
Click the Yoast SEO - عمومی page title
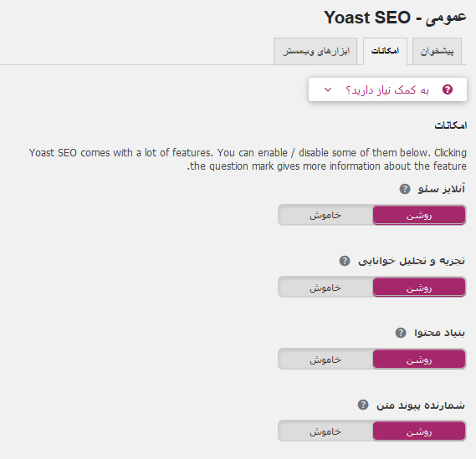[395, 18]
